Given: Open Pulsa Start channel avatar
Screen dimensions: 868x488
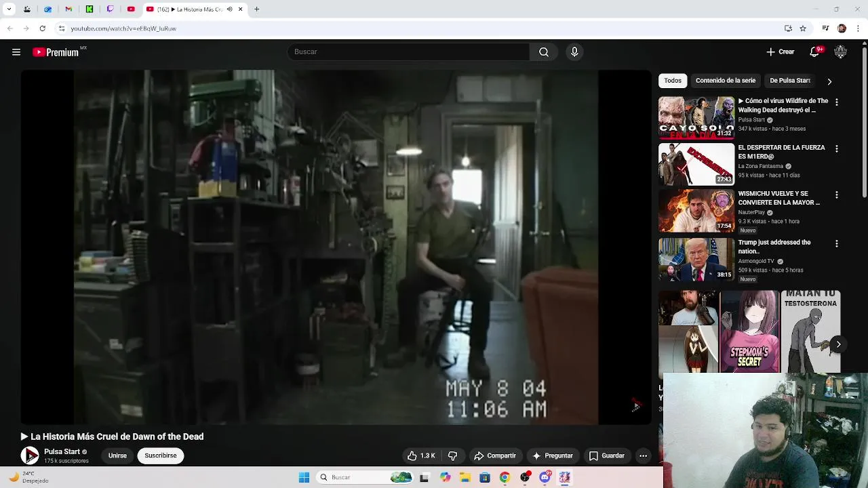Looking at the screenshot, I should 30,456.
